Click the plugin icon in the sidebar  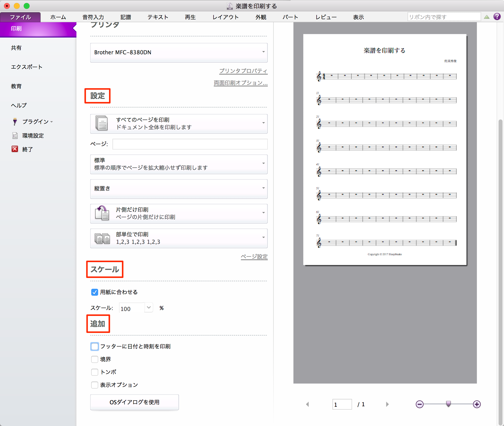[x=15, y=121]
